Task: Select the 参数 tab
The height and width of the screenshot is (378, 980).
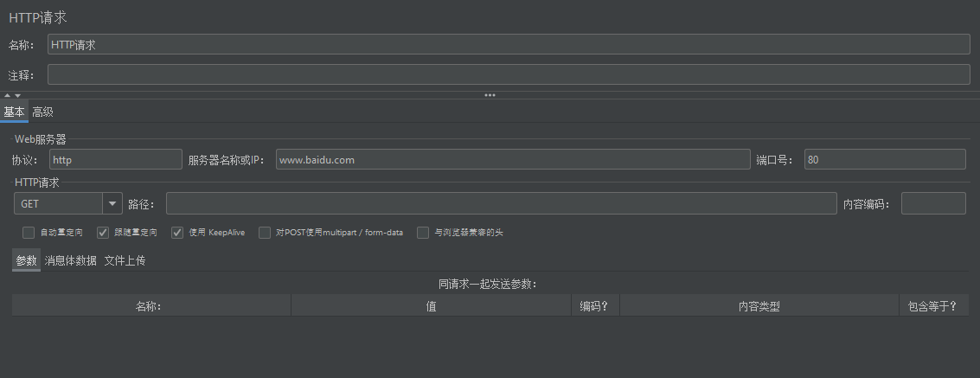Action: click(x=26, y=260)
